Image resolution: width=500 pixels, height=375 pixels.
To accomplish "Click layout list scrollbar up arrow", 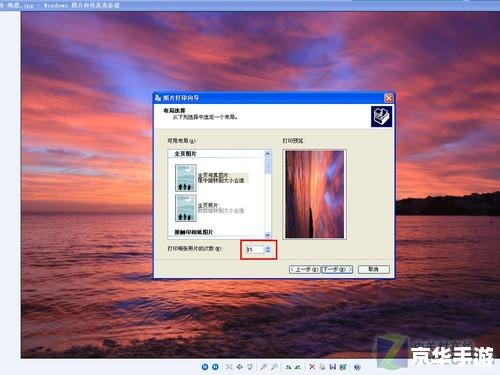I will 267,154.
